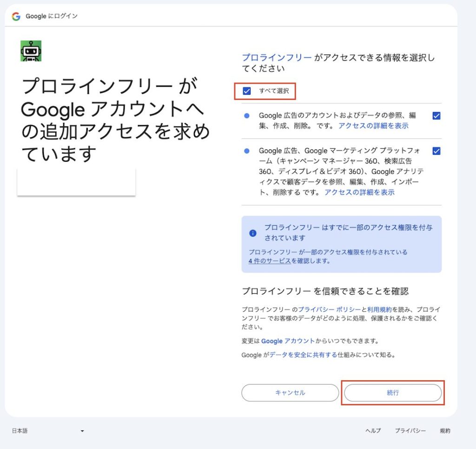Click the Google logo icon
476x449 pixels.
16,16
